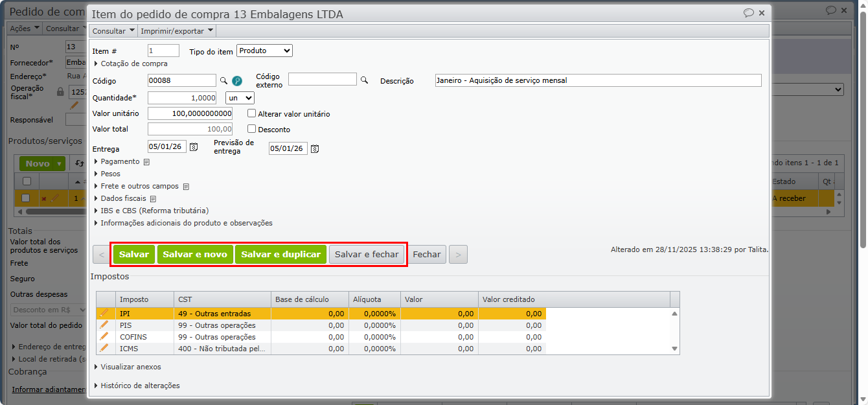Expand Dados fiscais section

point(120,198)
